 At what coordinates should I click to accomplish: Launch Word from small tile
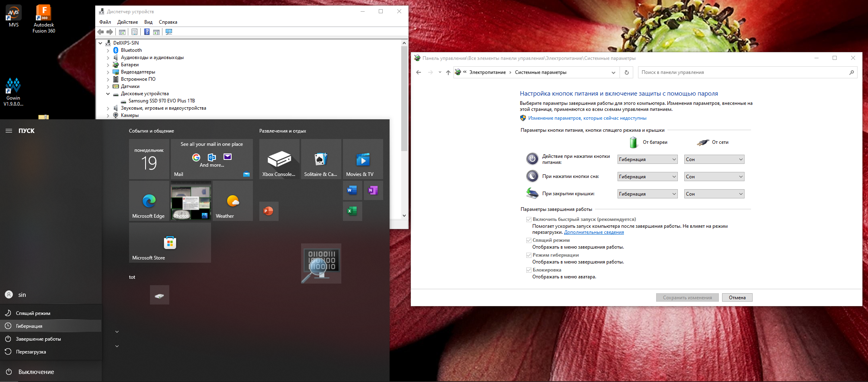[x=352, y=190]
